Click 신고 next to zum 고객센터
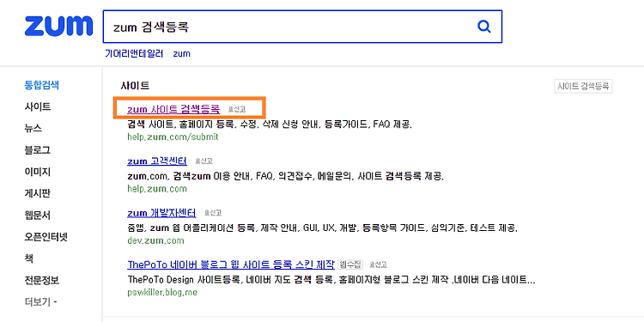The height and width of the screenshot is (322, 644). 204,161
